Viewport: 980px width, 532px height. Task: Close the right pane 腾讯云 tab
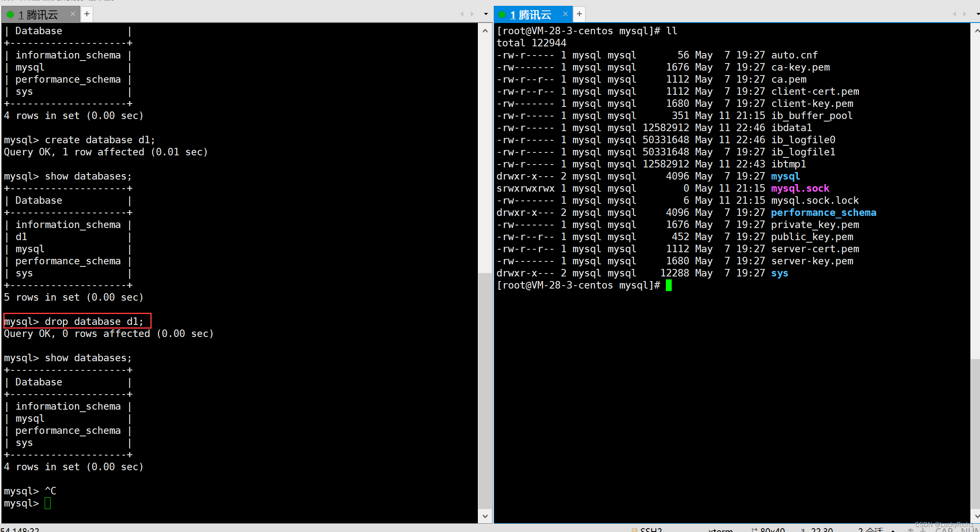click(x=565, y=14)
